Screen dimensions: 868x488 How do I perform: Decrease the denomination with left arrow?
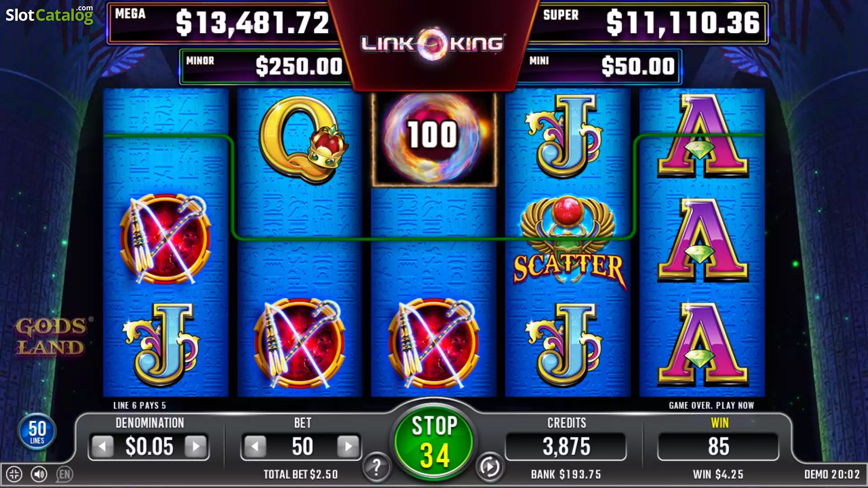click(x=103, y=447)
